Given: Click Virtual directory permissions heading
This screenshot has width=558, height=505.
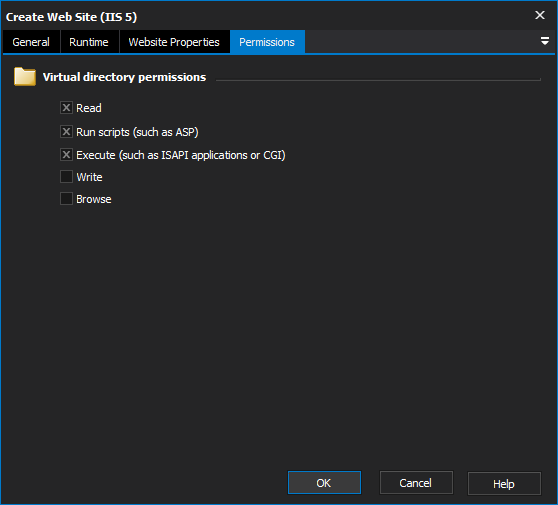Looking at the screenshot, I should 124,77.
